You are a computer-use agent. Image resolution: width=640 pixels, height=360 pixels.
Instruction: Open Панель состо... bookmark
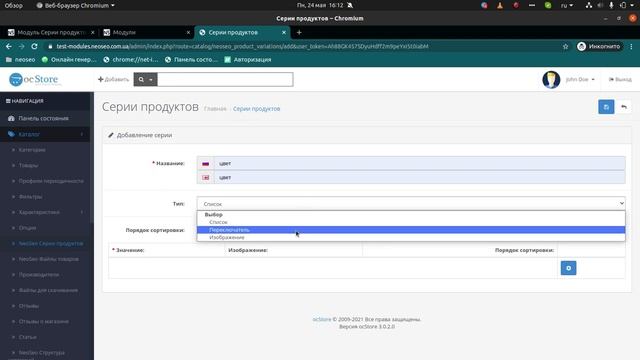pos(191,60)
